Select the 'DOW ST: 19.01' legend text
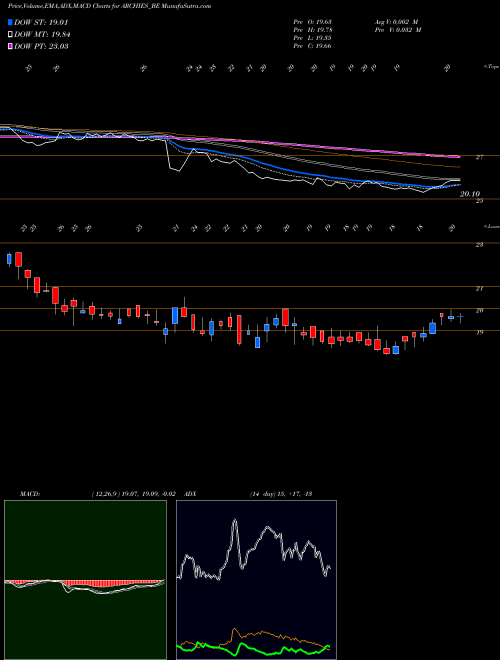The width and height of the screenshot is (500, 660). click(x=41, y=22)
